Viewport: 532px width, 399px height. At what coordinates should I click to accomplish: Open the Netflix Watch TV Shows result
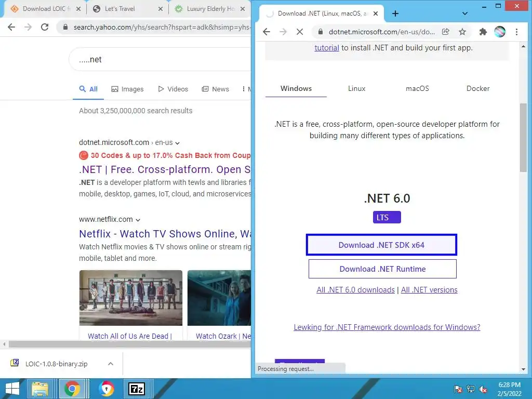pyautogui.click(x=165, y=234)
